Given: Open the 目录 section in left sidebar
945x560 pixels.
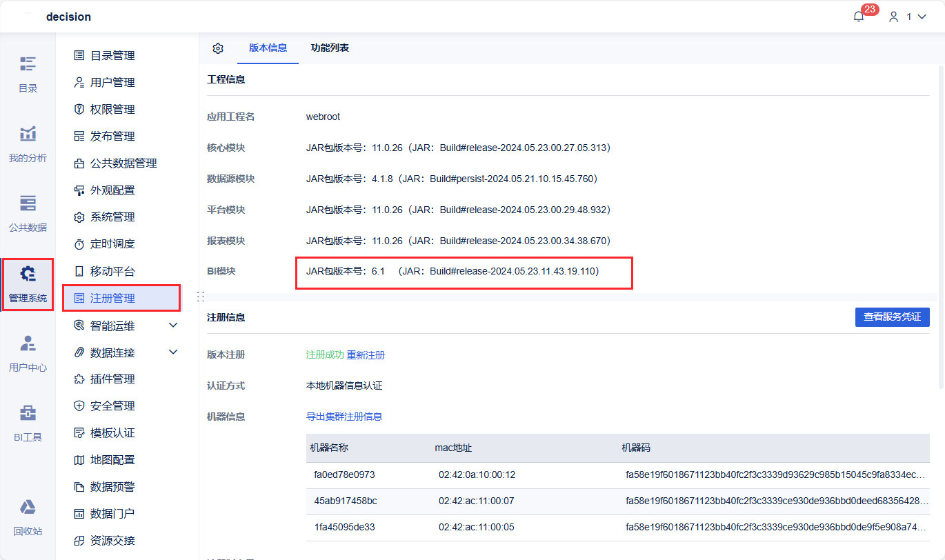Looking at the screenshot, I should 28,74.
